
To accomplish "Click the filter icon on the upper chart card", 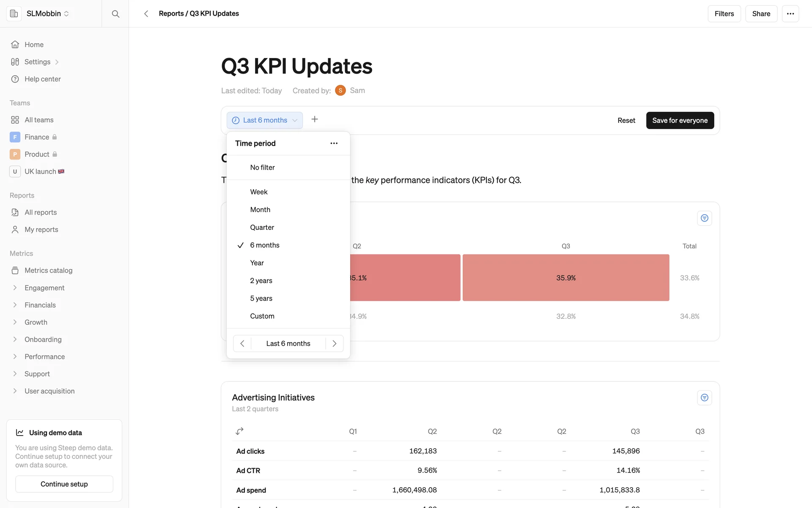I will pyautogui.click(x=704, y=218).
